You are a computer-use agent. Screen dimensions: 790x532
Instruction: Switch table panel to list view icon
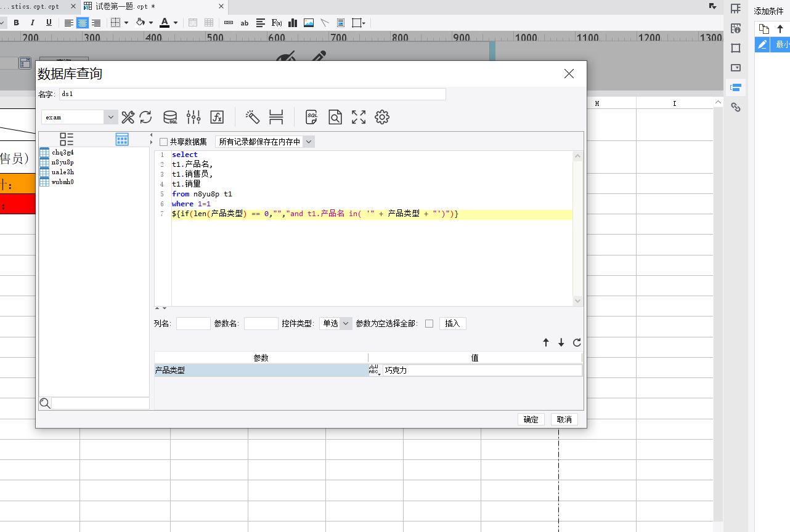tap(67, 139)
